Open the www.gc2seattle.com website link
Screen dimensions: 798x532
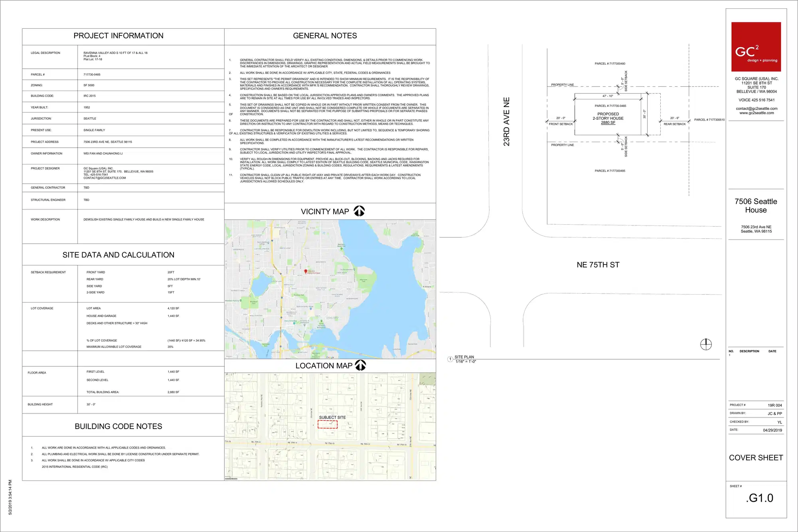(x=757, y=113)
